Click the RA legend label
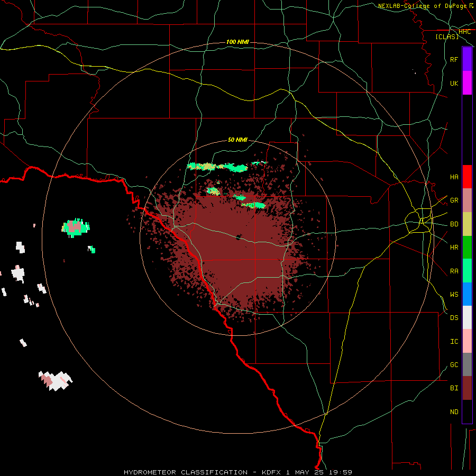 (454, 271)
